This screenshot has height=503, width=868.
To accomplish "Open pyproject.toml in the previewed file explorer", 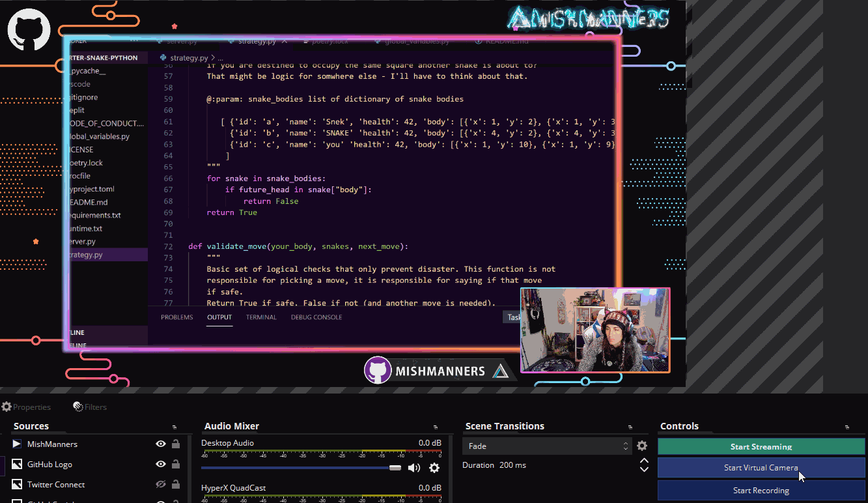I will [91, 189].
